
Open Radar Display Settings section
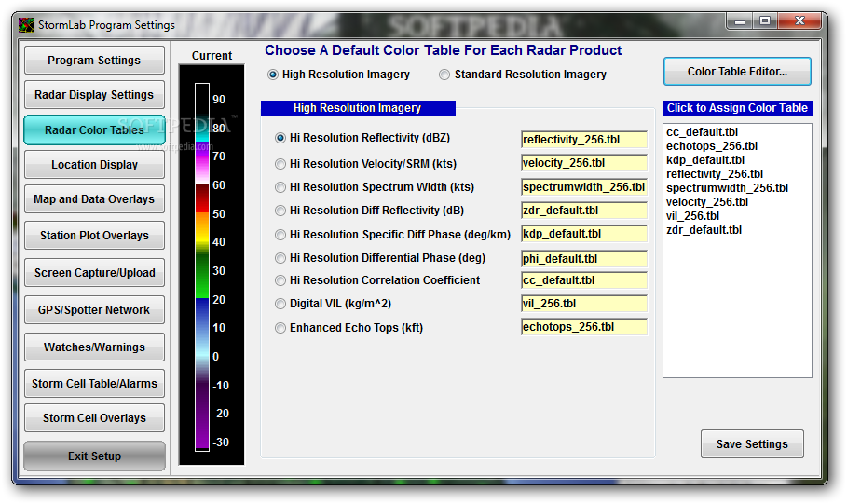[94, 94]
